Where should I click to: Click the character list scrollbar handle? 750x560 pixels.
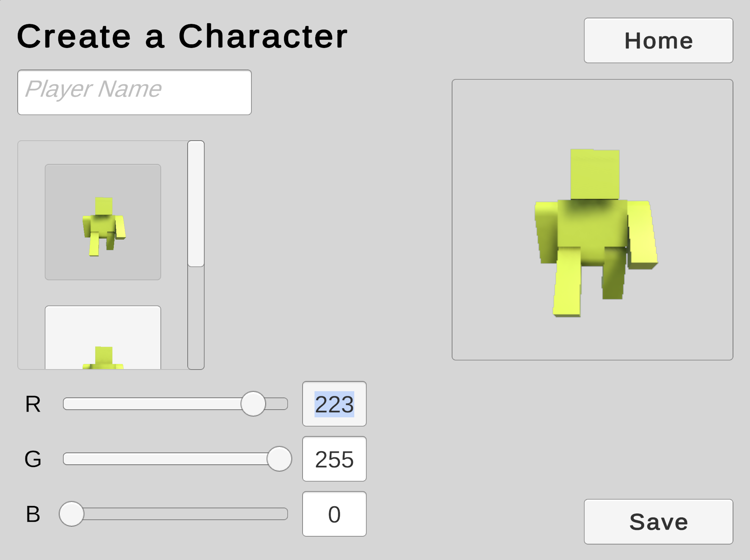[x=196, y=203]
